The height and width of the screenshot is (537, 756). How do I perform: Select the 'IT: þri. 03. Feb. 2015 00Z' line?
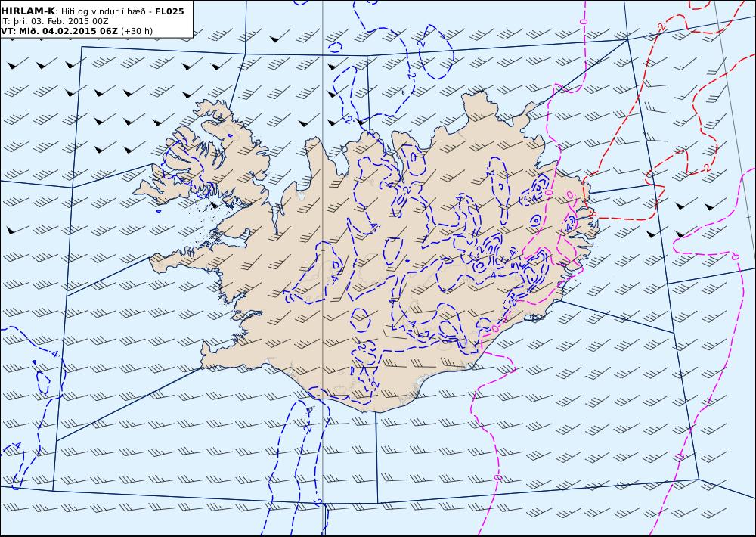tap(54, 22)
